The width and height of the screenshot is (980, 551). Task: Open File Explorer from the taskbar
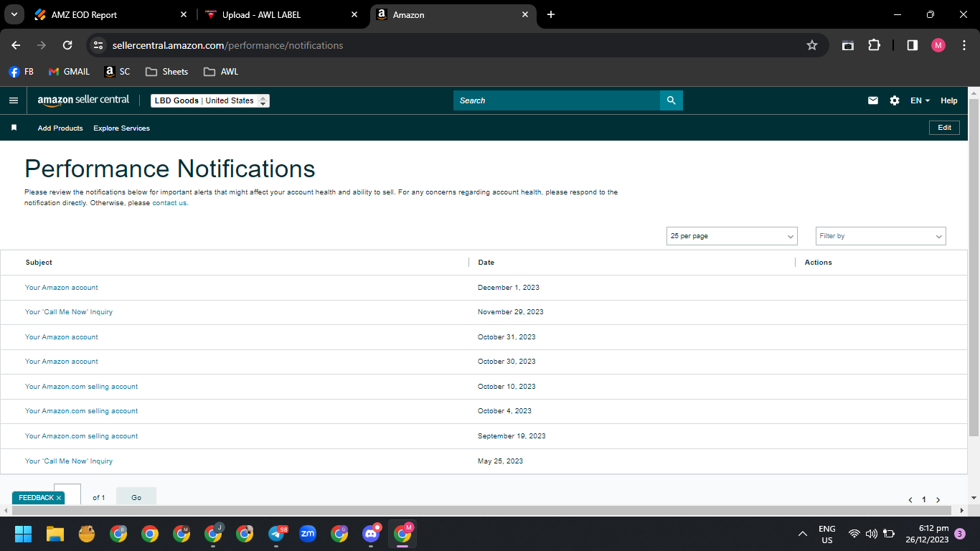click(55, 534)
